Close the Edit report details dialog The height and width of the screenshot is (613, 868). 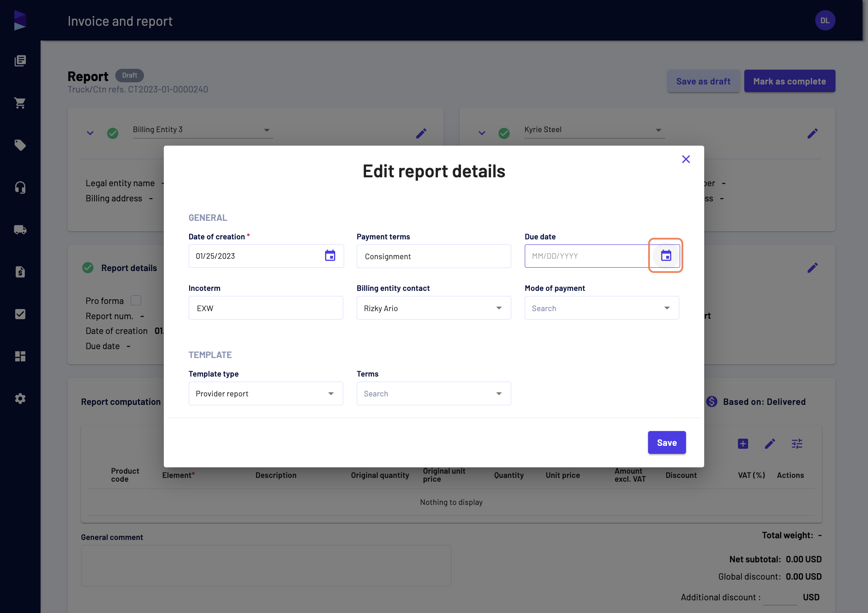[686, 159]
